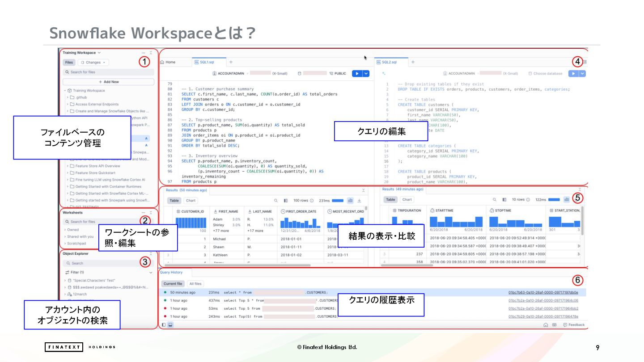Collapse the Results (50 minutes ago) pane

[x=364, y=190]
